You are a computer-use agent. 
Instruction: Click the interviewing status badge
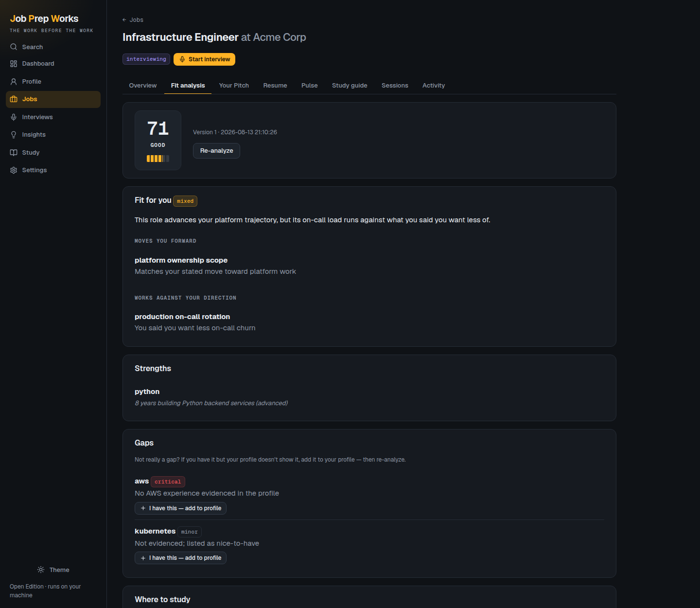point(146,59)
